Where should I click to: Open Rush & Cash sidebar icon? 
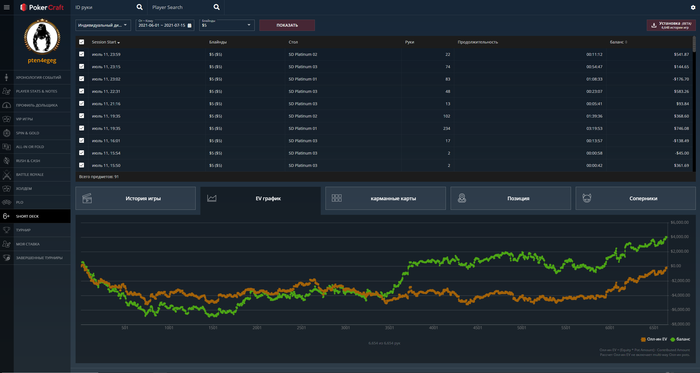tap(7, 161)
